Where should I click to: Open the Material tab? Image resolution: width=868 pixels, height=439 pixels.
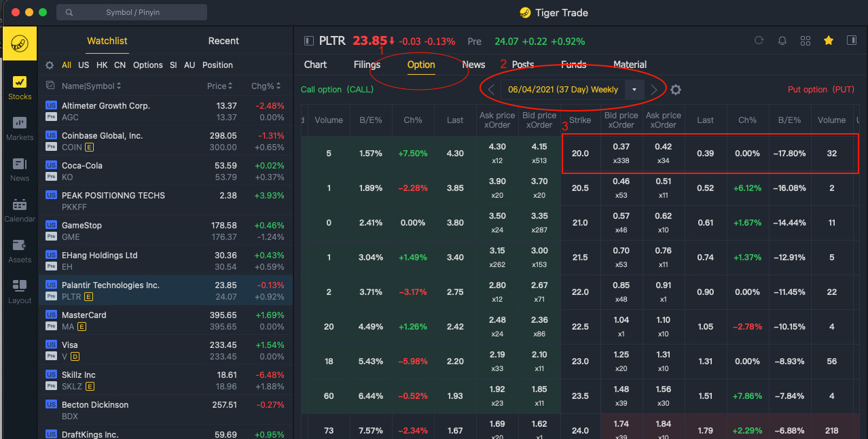630,65
